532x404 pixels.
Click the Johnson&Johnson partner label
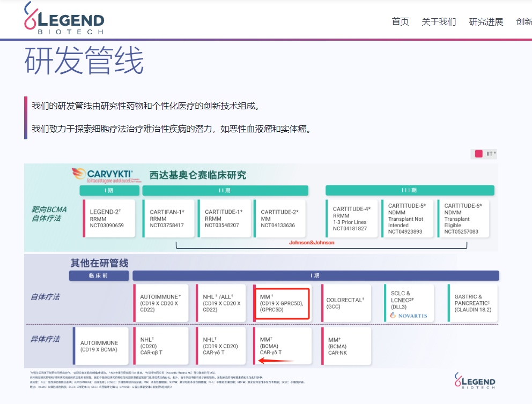tap(312, 243)
